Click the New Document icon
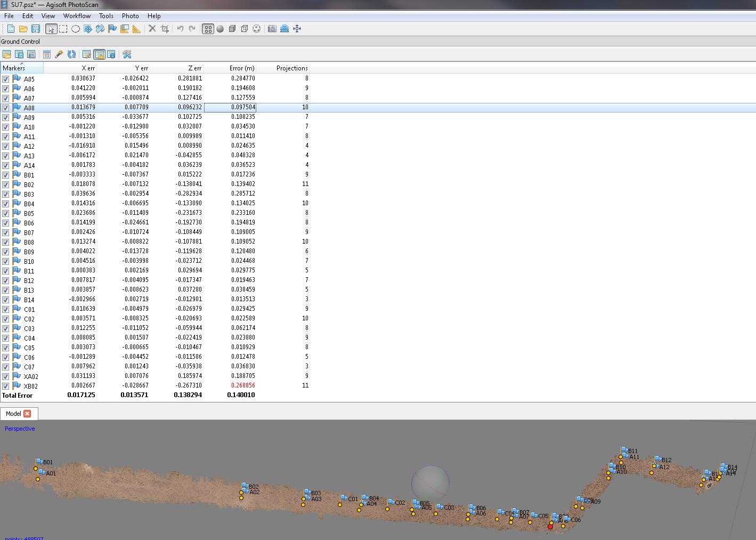This screenshot has width=756, height=540. pos(11,29)
